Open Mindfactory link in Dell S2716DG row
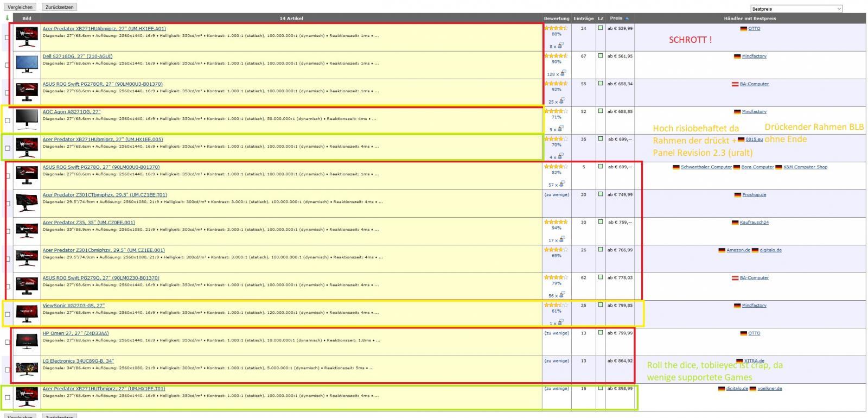The image size is (868, 418). [x=754, y=56]
